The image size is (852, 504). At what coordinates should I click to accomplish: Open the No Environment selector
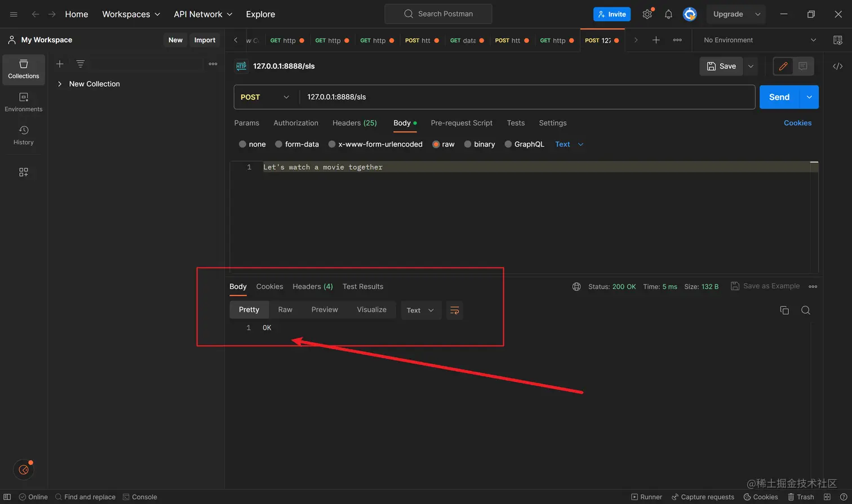(x=760, y=40)
